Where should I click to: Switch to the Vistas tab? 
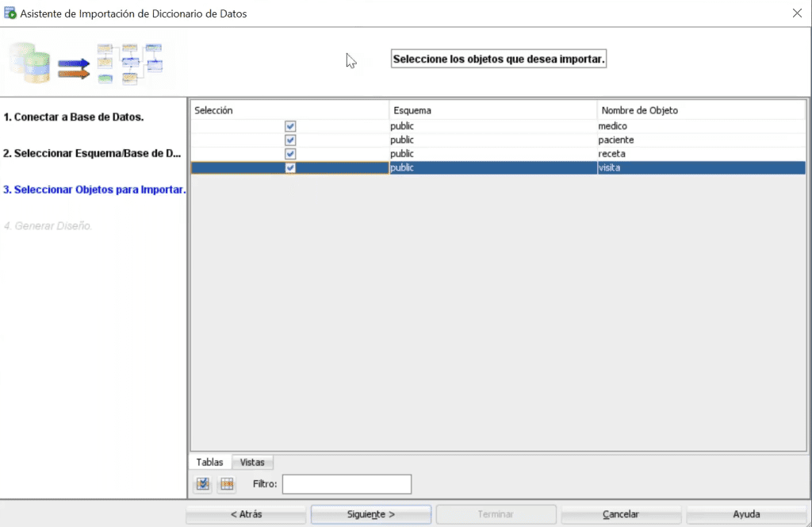click(252, 462)
